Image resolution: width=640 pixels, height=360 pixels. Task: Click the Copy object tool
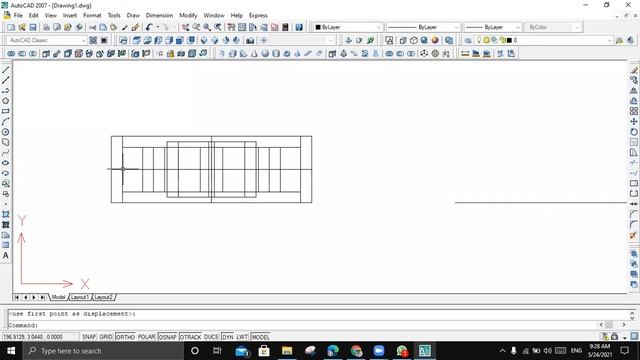(633, 80)
